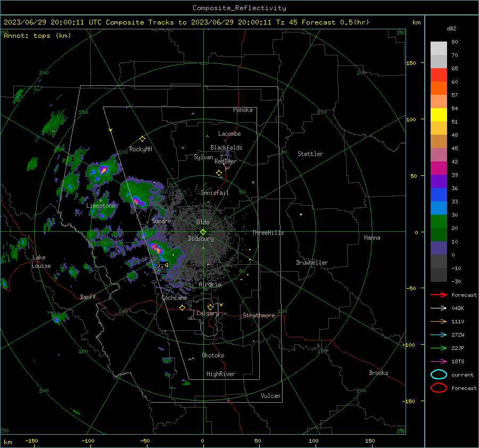The height and width of the screenshot is (448, 479).
Task: Click the Strathmore city label
Action: coord(259,315)
